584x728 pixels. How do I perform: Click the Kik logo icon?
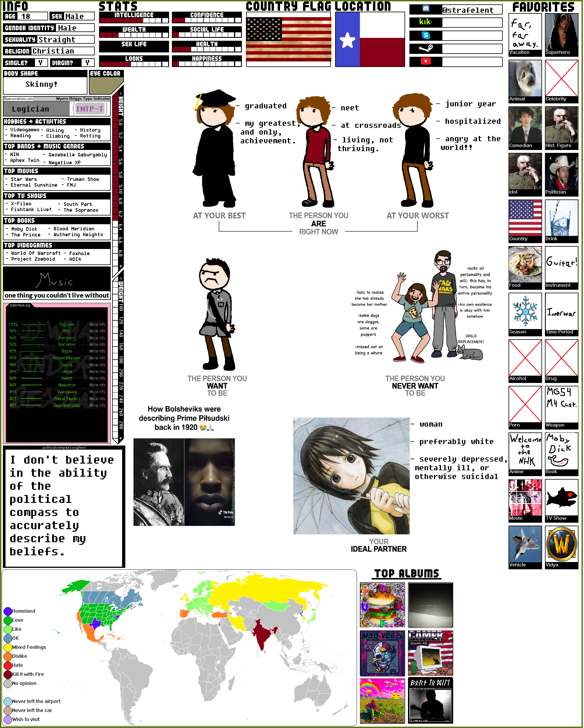[426, 22]
